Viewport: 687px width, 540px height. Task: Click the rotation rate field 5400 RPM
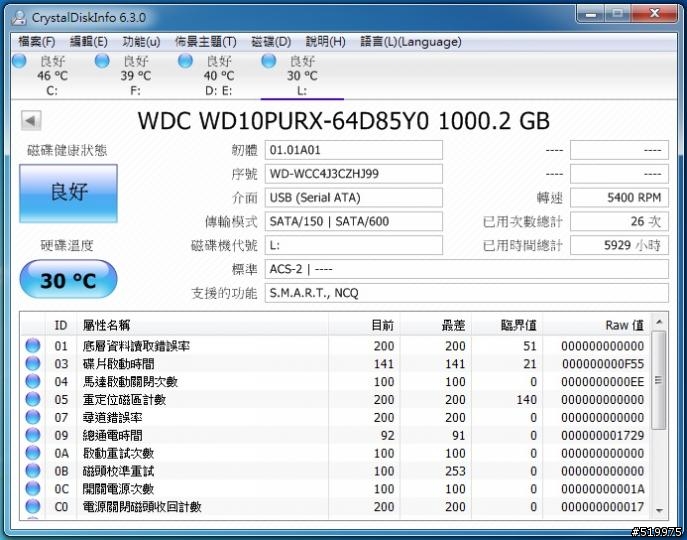click(x=619, y=198)
